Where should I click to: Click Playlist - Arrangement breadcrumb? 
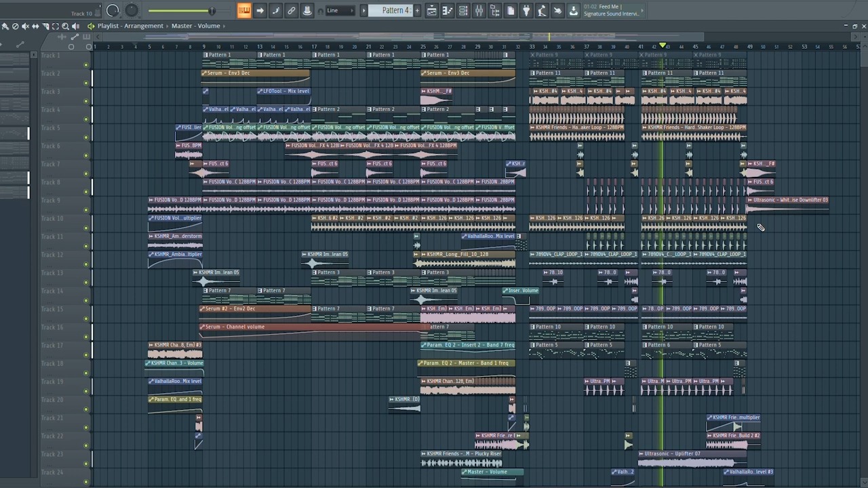pyautogui.click(x=130, y=26)
